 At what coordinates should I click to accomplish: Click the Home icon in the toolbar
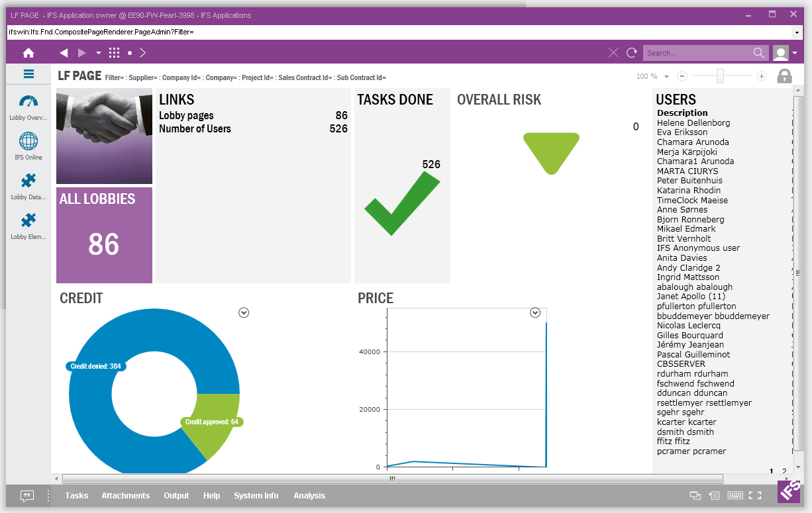coord(28,53)
